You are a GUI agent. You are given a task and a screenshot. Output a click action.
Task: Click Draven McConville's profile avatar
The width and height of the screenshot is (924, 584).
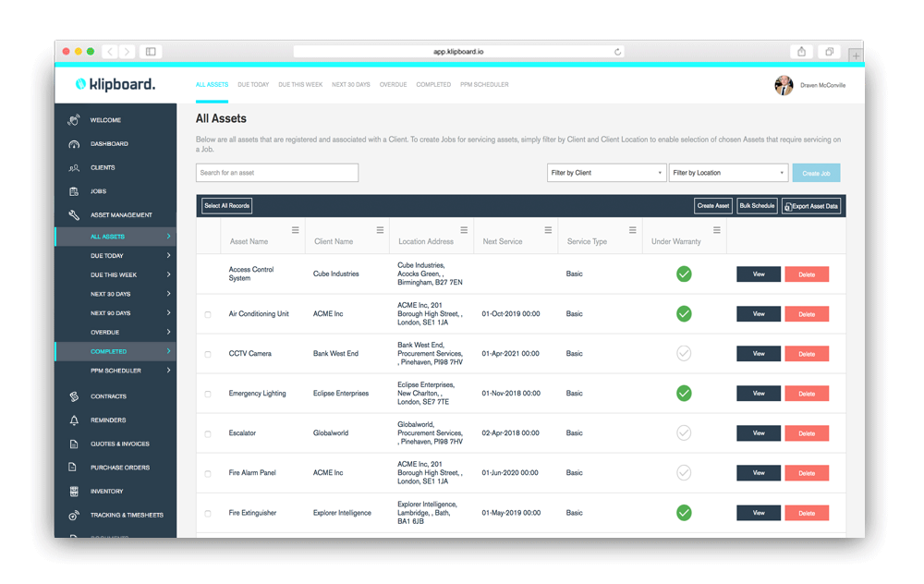pyautogui.click(x=784, y=85)
